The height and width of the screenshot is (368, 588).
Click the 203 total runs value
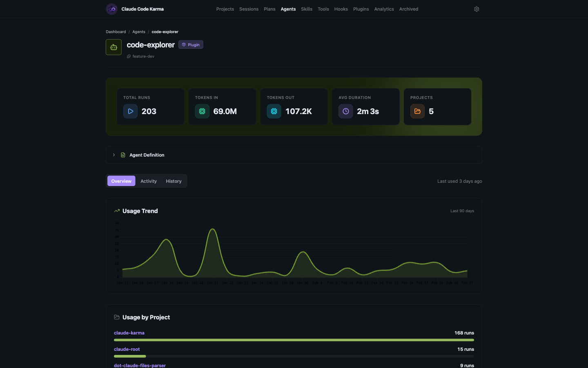click(149, 111)
